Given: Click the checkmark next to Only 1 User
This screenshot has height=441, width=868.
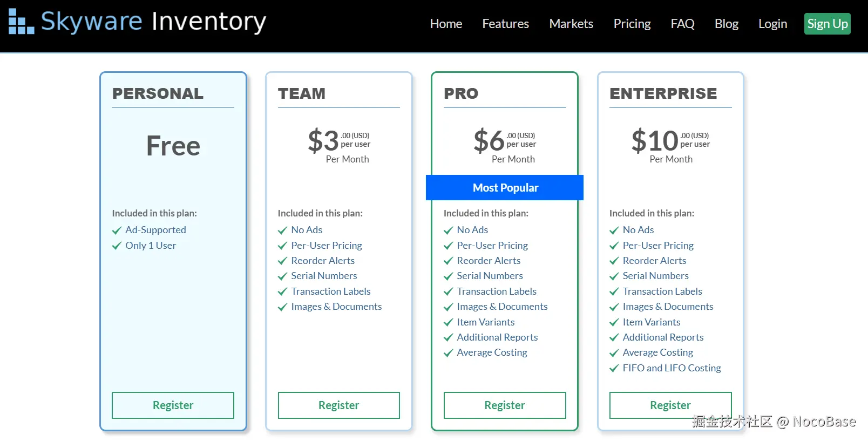Looking at the screenshot, I should (x=117, y=246).
